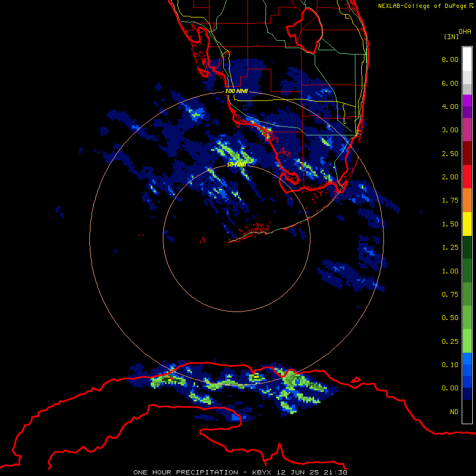
Task: Click the 0.00 legend value
Action: tap(450, 388)
